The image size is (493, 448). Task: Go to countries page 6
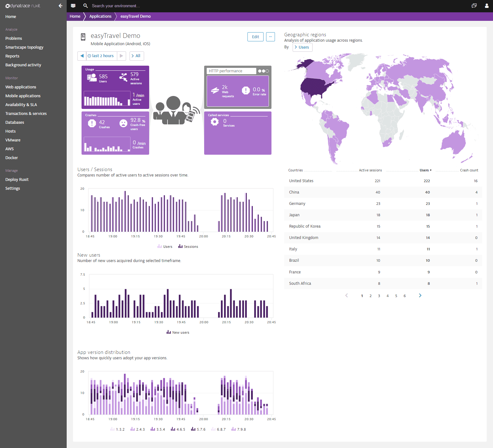(x=405, y=296)
